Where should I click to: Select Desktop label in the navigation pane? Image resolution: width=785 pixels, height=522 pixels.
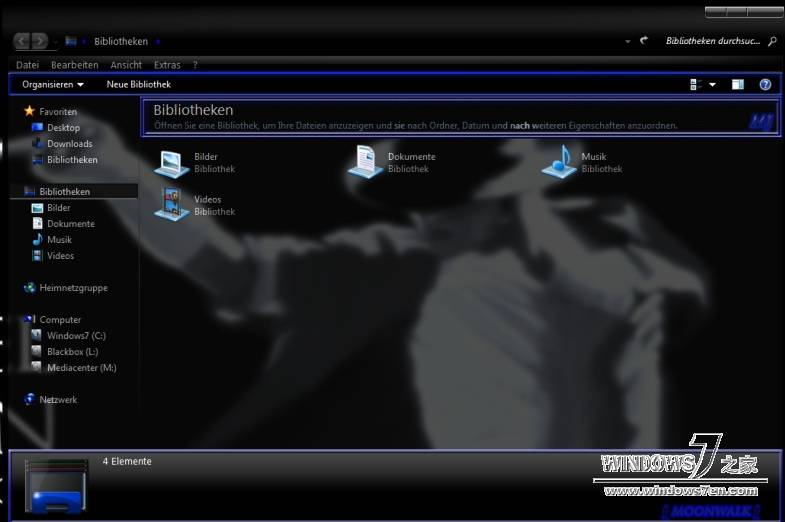[x=64, y=128]
